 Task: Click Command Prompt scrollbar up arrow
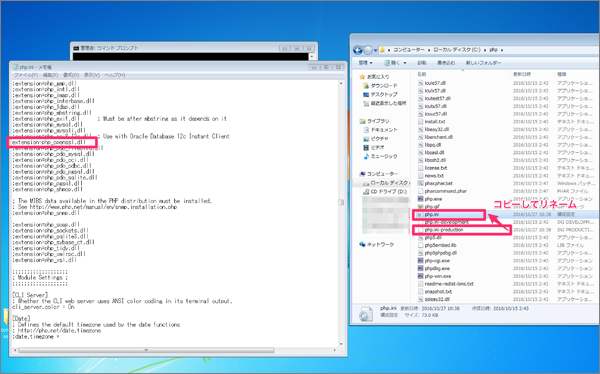pyautogui.click(x=312, y=56)
